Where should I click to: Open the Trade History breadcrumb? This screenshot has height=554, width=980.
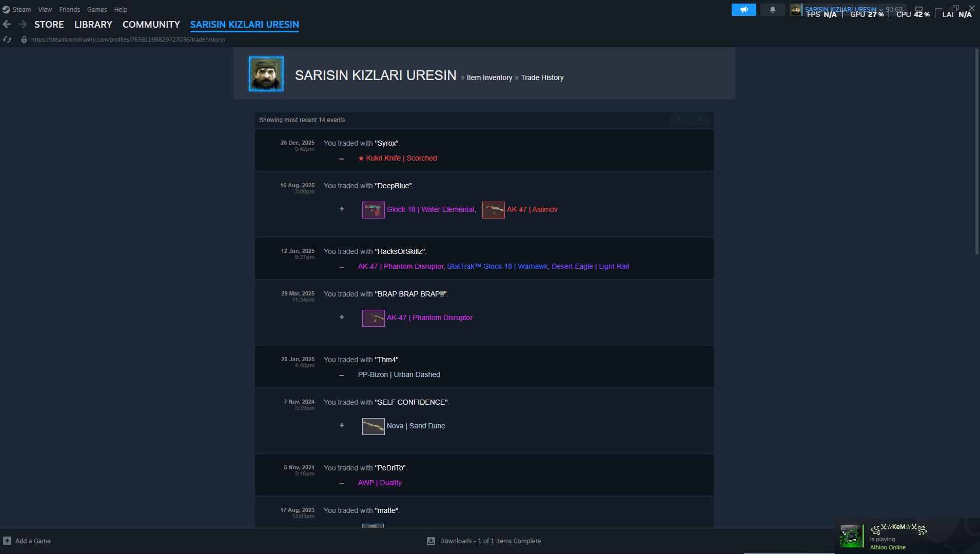(542, 77)
